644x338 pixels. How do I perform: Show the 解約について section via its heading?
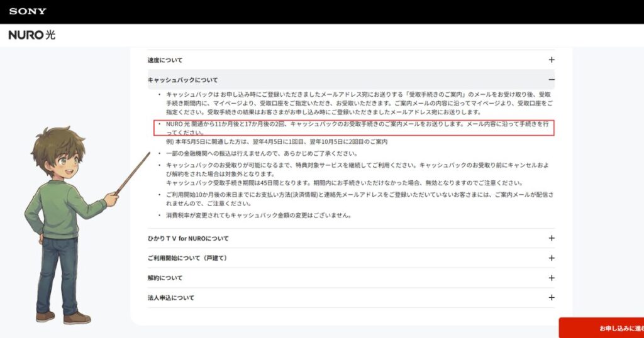coord(165,278)
